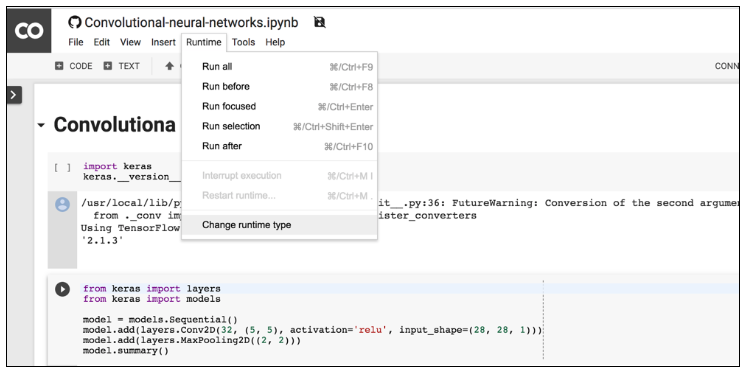Viewport: 747px width, 372px height.
Task: Open the Insert menu
Action: (x=163, y=42)
